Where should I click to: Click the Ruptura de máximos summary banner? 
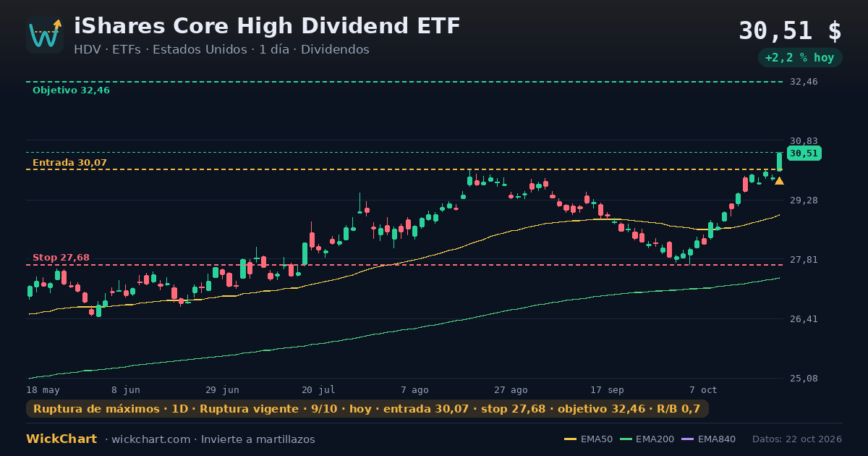(x=367, y=409)
